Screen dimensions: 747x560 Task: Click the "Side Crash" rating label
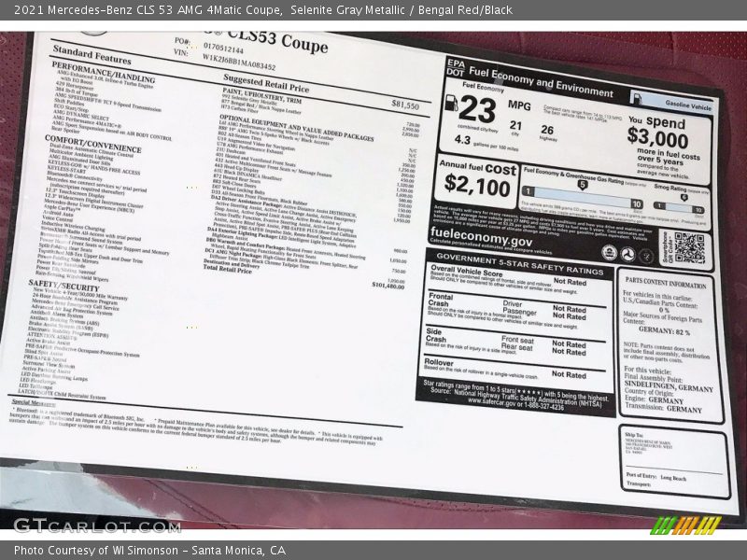point(435,335)
